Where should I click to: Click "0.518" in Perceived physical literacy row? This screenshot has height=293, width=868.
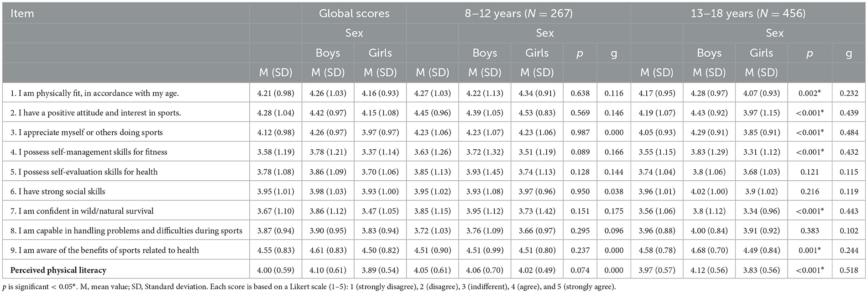[849, 270]
